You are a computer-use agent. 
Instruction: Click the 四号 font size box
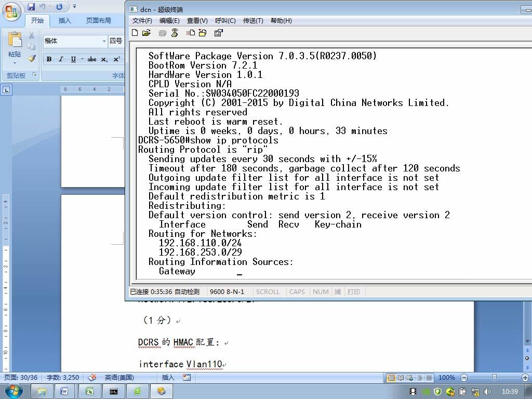pyautogui.click(x=116, y=41)
